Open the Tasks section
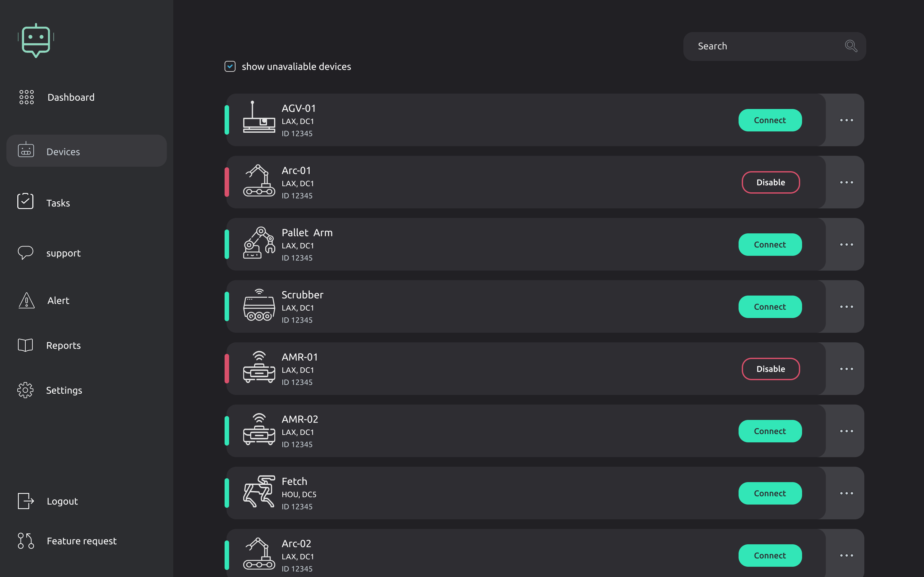Viewport: 924px width, 577px height. pos(58,203)
